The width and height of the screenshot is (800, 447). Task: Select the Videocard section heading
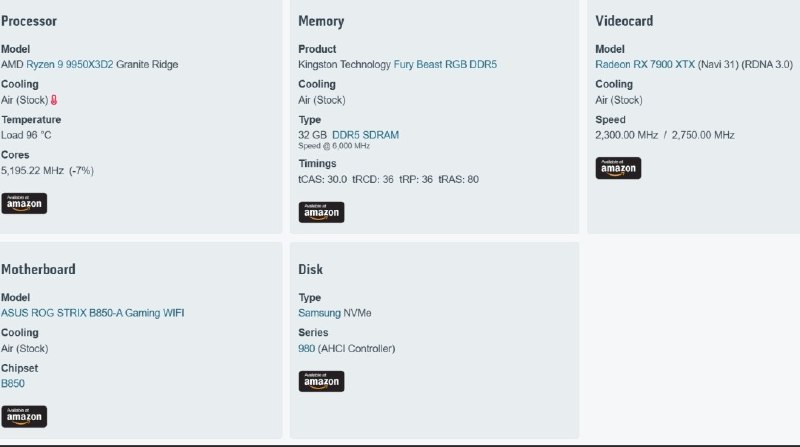click(x=624, y=21)
